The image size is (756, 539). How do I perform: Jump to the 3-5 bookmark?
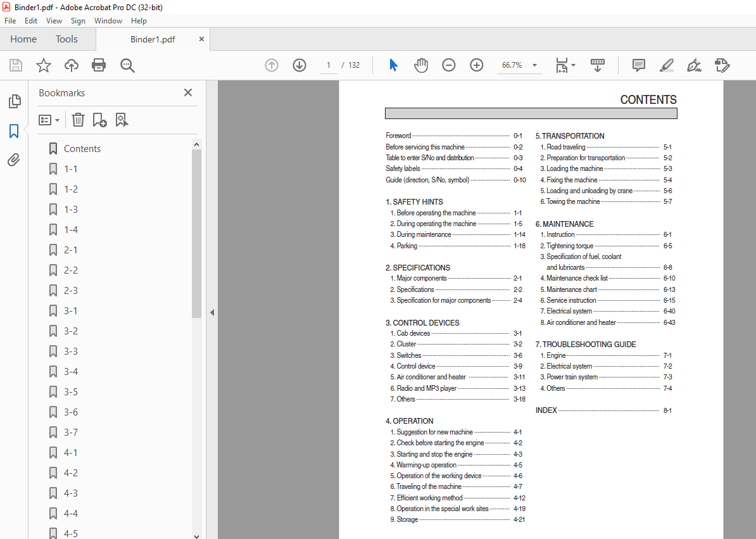[71, 392]
